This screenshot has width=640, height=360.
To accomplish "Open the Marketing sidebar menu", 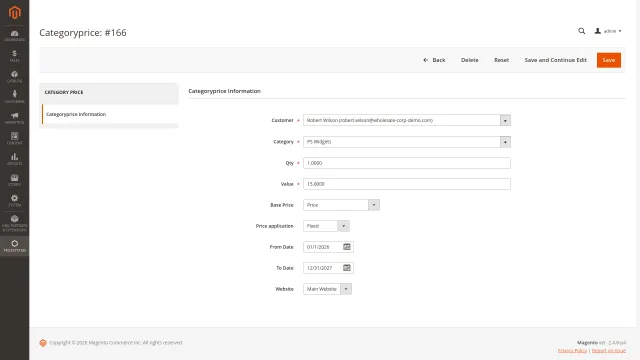I will [15, 118].
